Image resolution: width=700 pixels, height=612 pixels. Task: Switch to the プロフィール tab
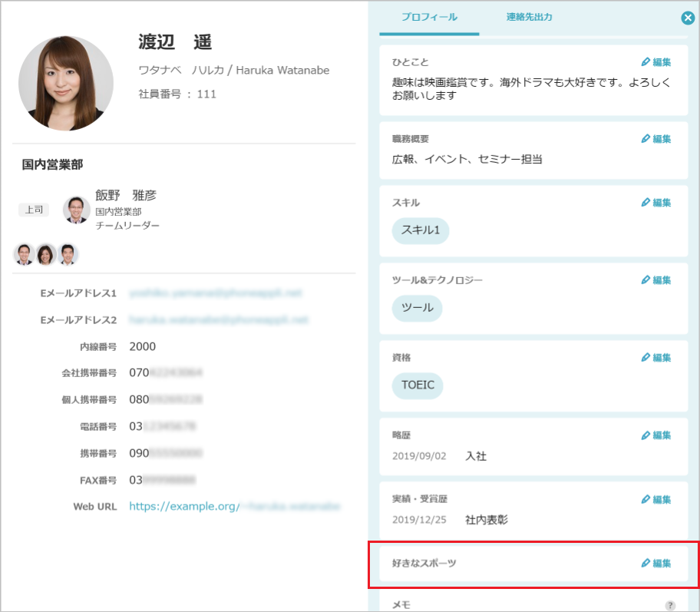[428, 14]
